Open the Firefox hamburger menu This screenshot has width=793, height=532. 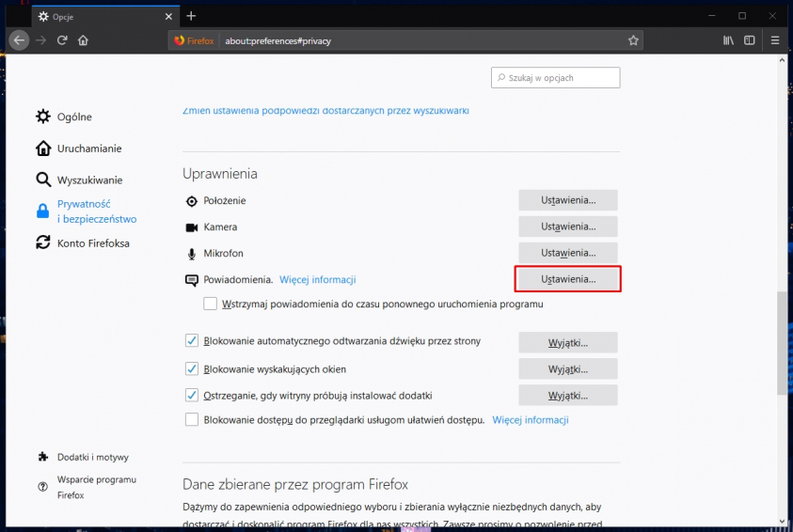pos(775,40)
